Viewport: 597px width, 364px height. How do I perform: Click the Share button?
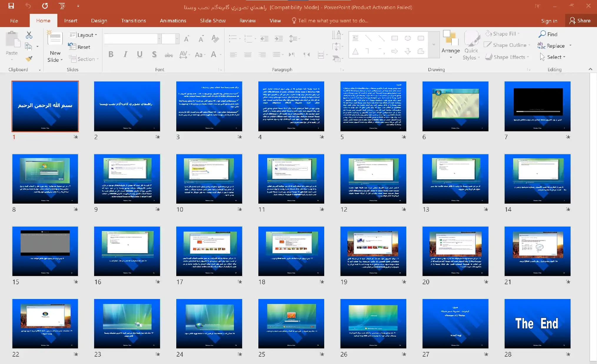[x=580, y=21]
